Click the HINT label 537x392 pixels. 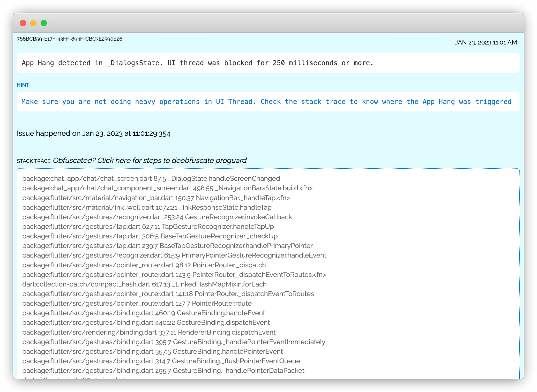tap(23, 85)
